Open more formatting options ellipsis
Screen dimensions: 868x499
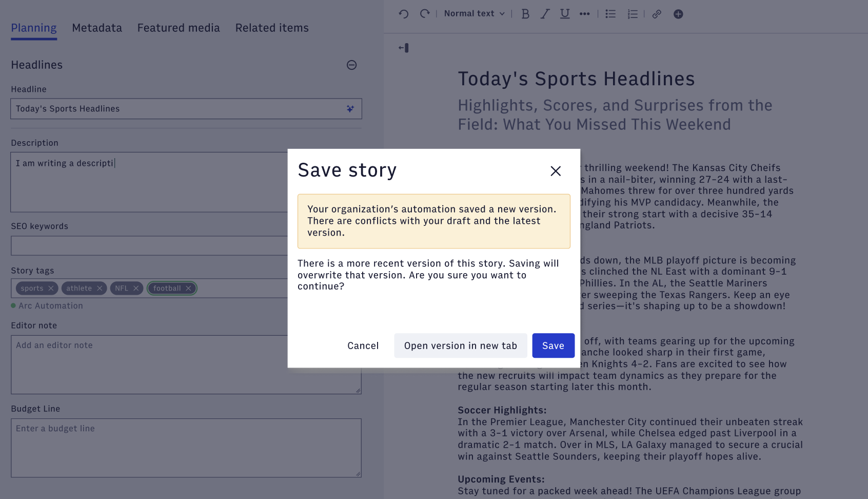pyautogui.click(x=584, y=14)
